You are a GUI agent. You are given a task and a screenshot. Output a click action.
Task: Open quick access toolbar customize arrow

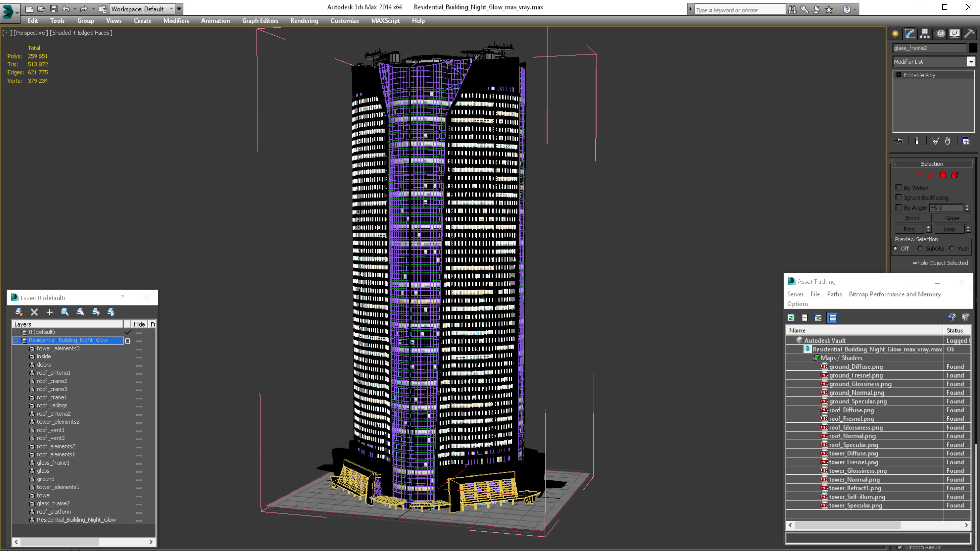click(179, 9)
